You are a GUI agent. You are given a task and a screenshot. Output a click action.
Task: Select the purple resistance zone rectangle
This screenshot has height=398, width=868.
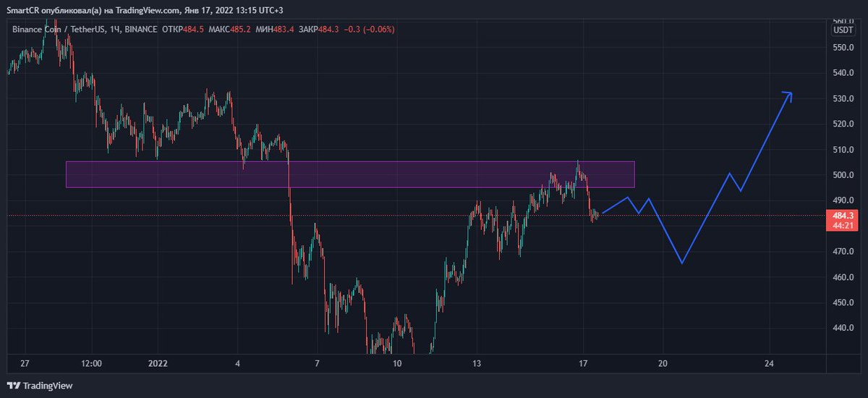tap(350, 174)
